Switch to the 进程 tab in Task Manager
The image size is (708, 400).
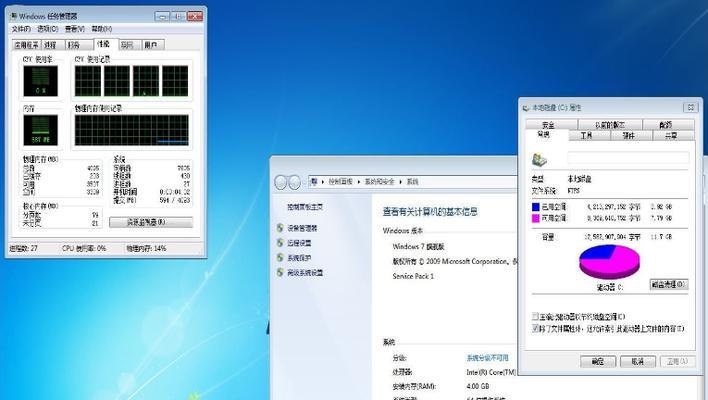coord(51,45)
